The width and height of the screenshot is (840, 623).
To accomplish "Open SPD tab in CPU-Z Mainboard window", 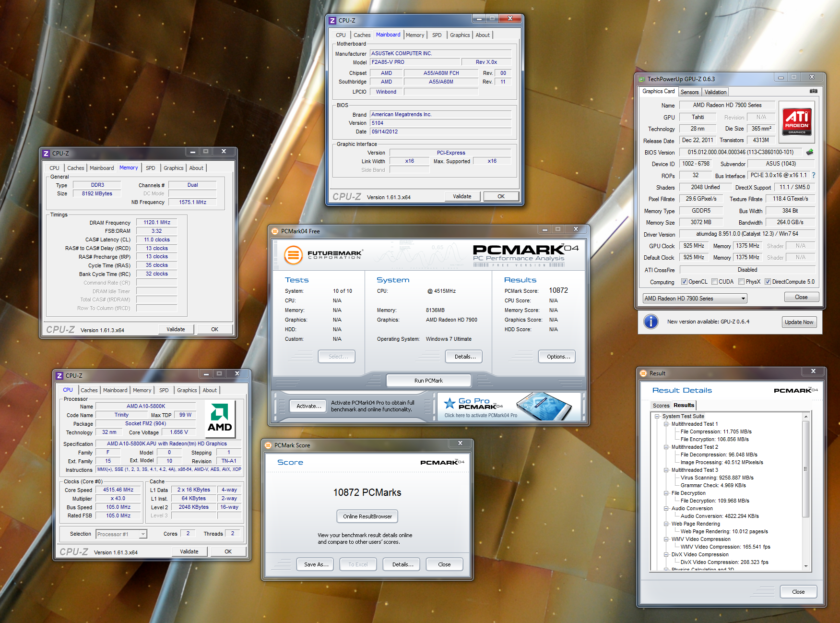I will [437, 35].
